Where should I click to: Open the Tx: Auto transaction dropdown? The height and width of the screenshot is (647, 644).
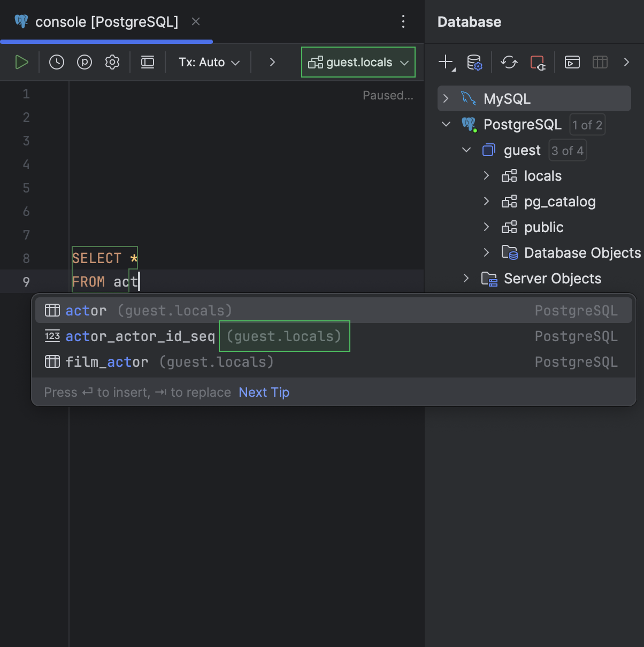[x=208, y=61]
